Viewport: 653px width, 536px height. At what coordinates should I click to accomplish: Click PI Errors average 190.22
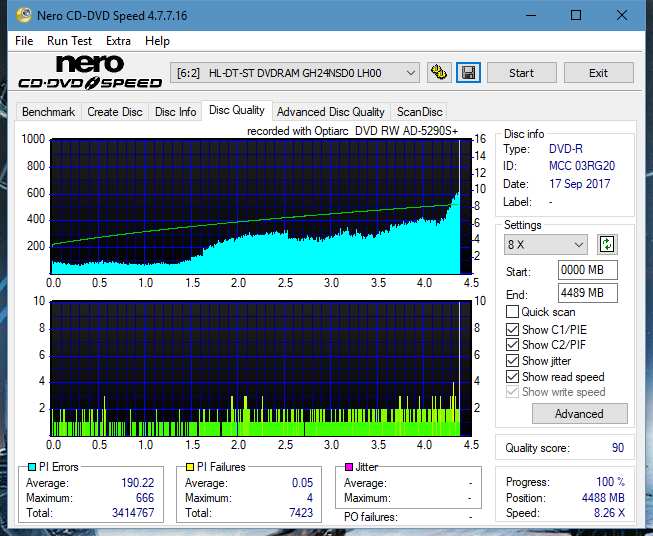[x=137, y=483]
